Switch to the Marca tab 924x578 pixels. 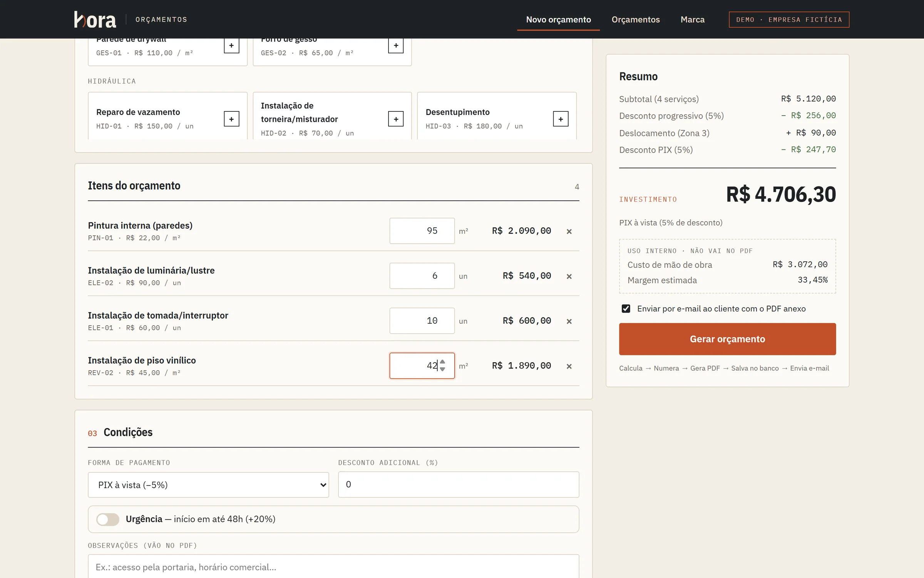pyautogui.click(x=692, y=19)
